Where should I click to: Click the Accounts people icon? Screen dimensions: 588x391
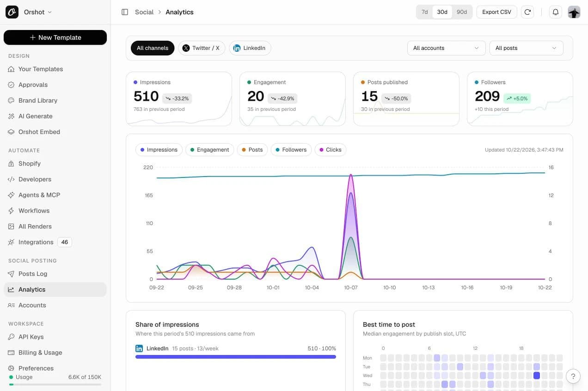(x=12, y=305)
